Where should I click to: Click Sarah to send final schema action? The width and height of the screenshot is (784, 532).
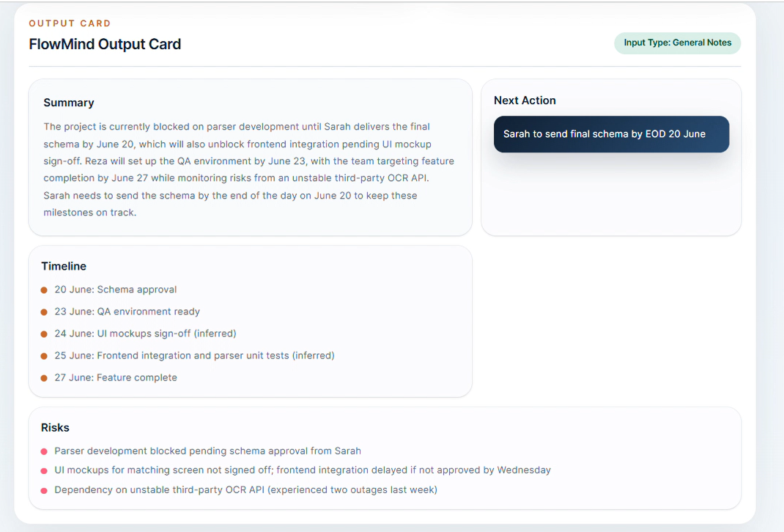pos(611,134)
